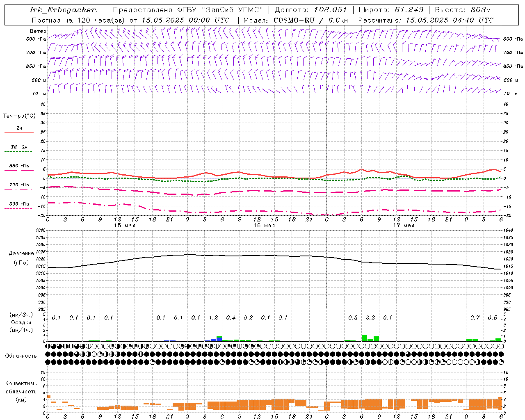Click the latitude value 61.249
Screen dimensions: 525x420
coord(409,10)
